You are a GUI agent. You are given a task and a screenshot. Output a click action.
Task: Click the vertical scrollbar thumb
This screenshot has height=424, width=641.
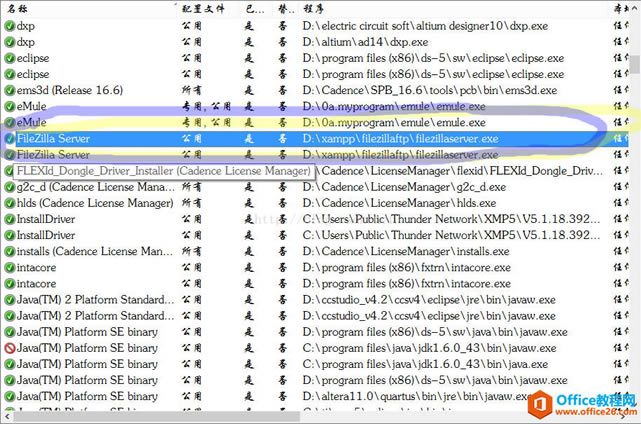pyautogui.click(x=634, y=64)
